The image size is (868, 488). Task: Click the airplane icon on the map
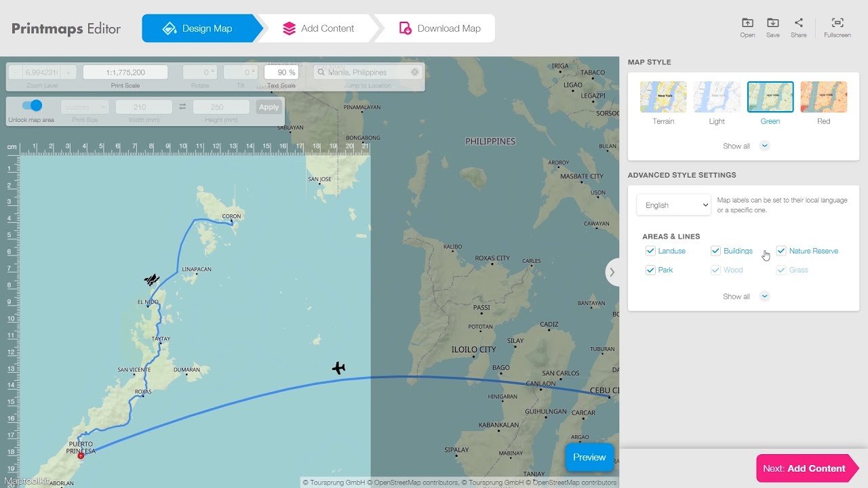pyautogui.click(x=338, y=368)
